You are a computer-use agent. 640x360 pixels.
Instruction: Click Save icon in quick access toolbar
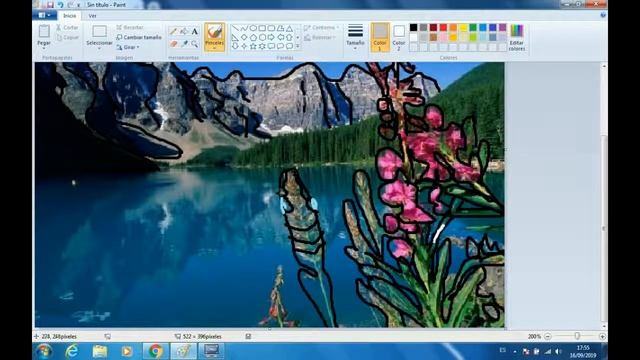(50, 4)
